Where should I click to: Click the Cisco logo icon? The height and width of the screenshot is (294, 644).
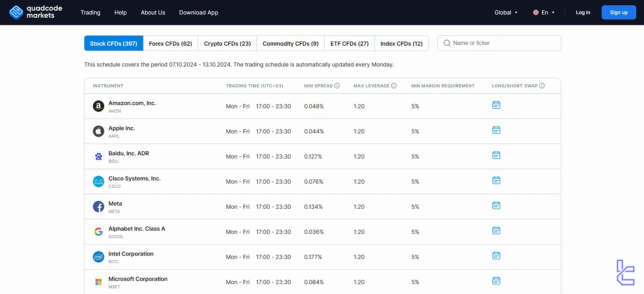click(x=99, y=181)
